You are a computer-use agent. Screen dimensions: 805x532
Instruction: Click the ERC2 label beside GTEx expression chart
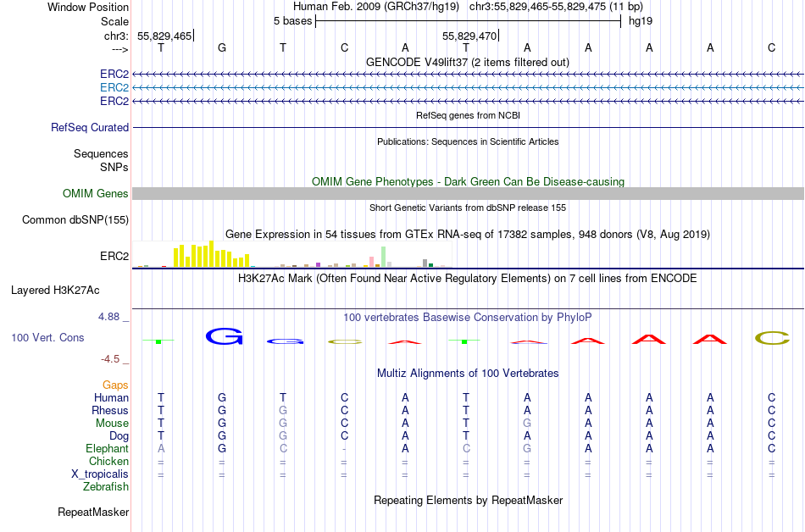click(x=114, y=256)
